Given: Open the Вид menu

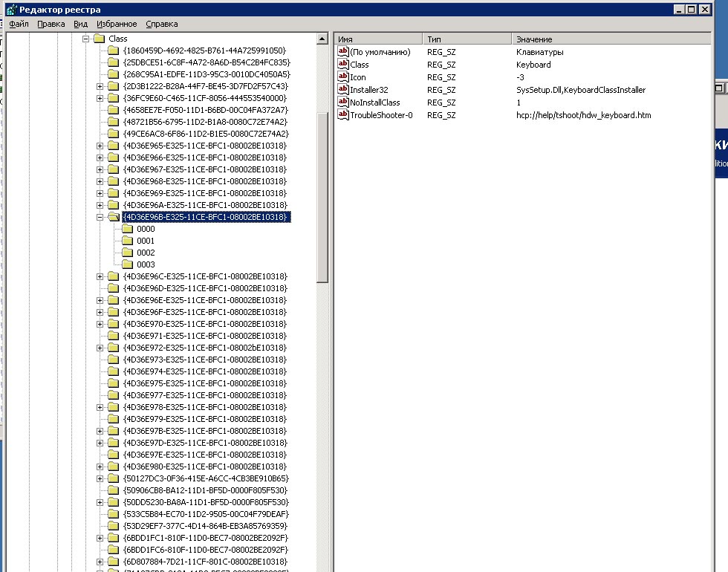Looking at the screenshot, I should pos(80,24).
